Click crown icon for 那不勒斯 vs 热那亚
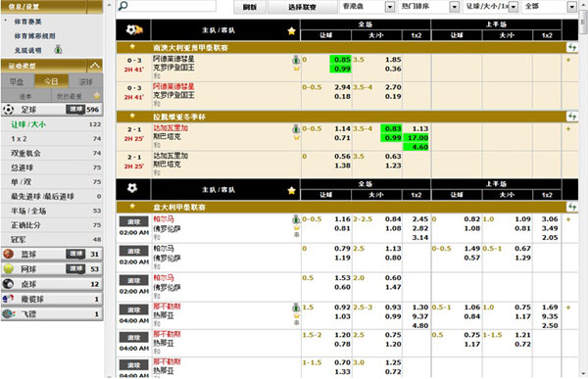Image resolution: width=588 pixels, height=379 pixels. (x=297, y=316)
